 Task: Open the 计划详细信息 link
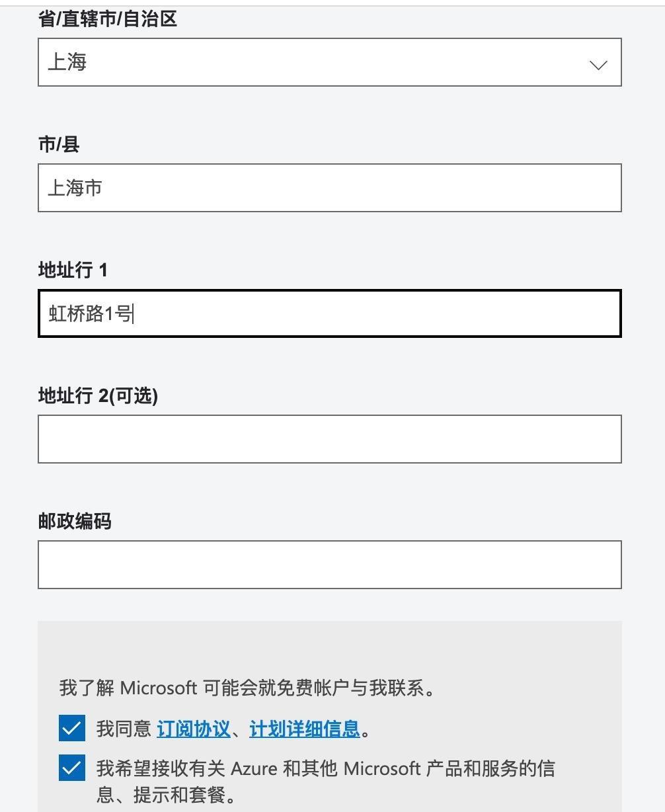coord(304,729)
